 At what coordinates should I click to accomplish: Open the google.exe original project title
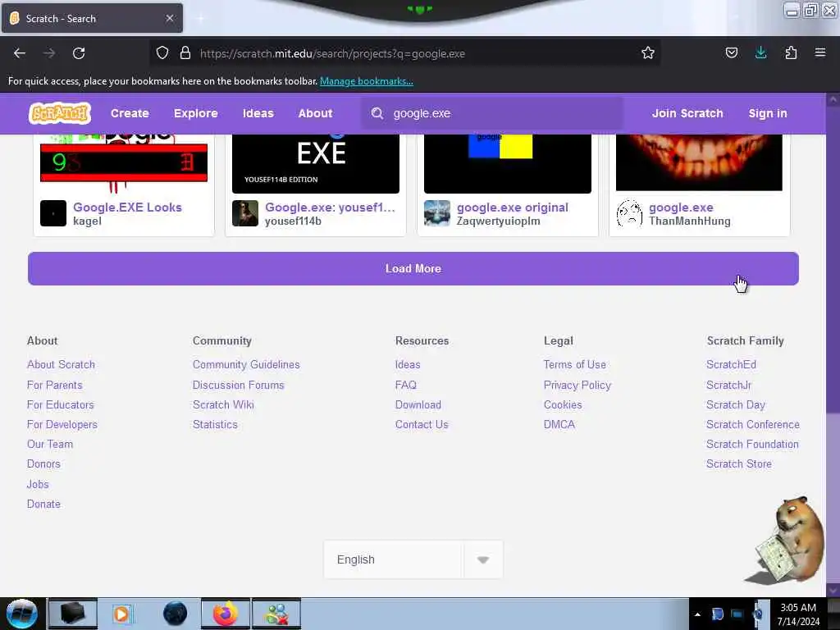[x=512, y=208]
